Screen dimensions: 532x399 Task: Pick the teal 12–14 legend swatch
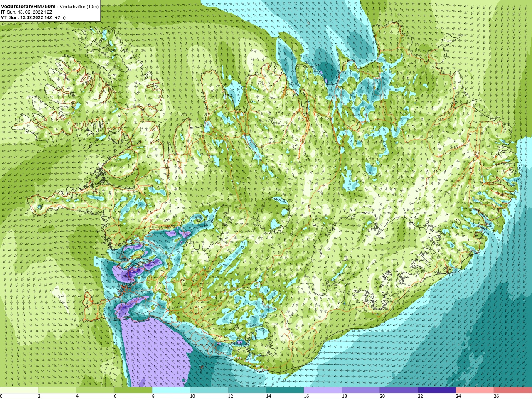tap(247, 390)
